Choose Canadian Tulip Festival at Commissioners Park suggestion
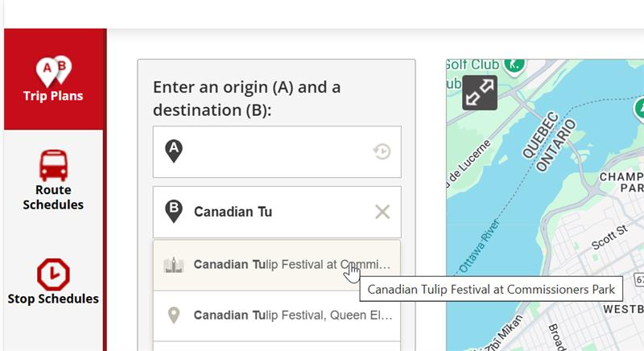The height and width of the screenshot is (351, 644). pos(277,265)
